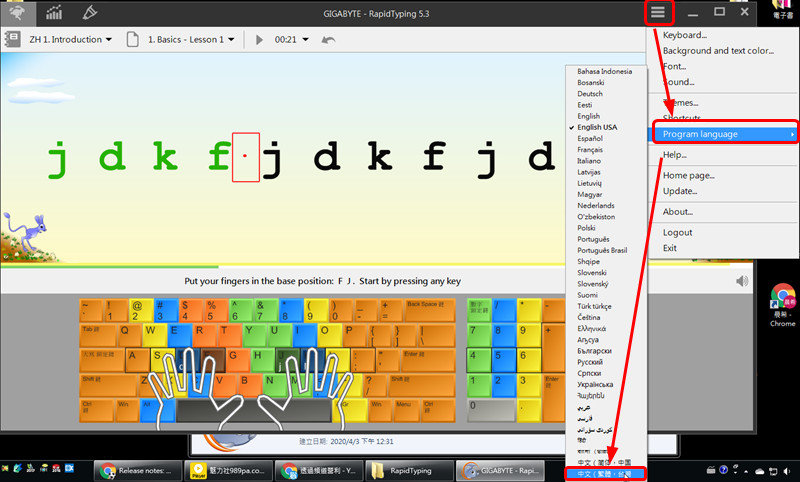Restart lesson with the undo arrow

click(x=328, y=40)
